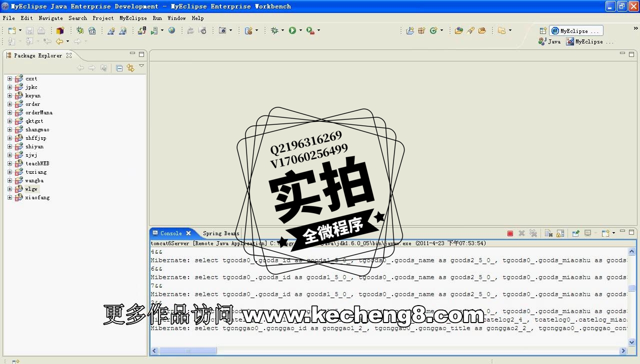Click the Open Type folder icon
The width and height of the screenshot is (640, 364).
click(x=458, y=30)
